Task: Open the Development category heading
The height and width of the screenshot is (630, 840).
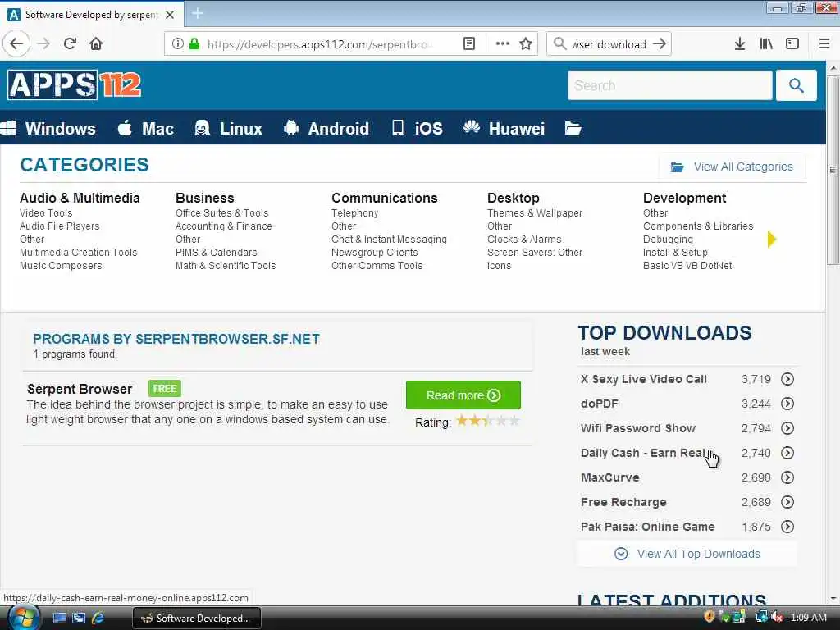Action: [x=684, y=198]
